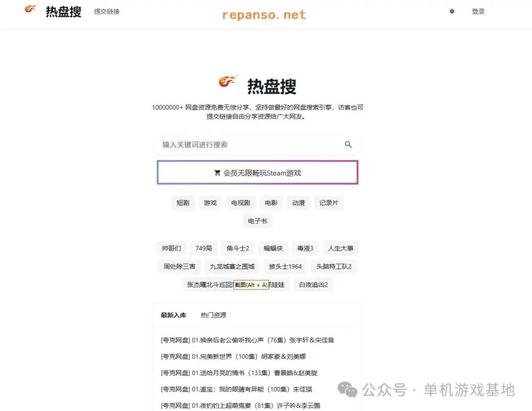Open the 送给月亮的情书 (133集) resource entry

239,373
